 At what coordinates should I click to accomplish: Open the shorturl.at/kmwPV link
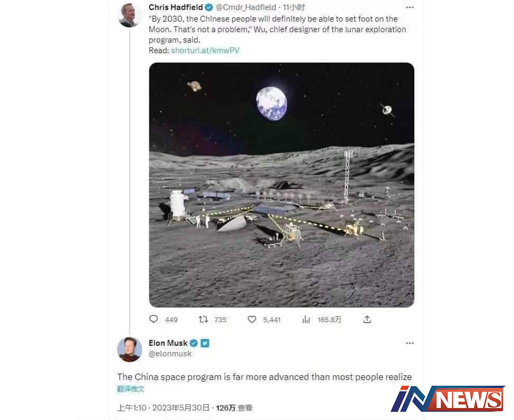point(205,50)
